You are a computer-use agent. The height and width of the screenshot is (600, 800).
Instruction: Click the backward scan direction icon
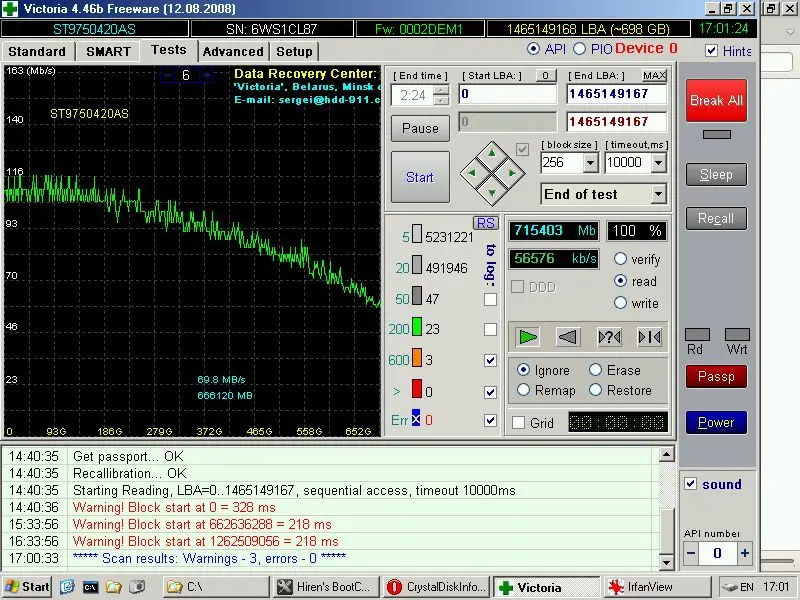tap(568, 337)
